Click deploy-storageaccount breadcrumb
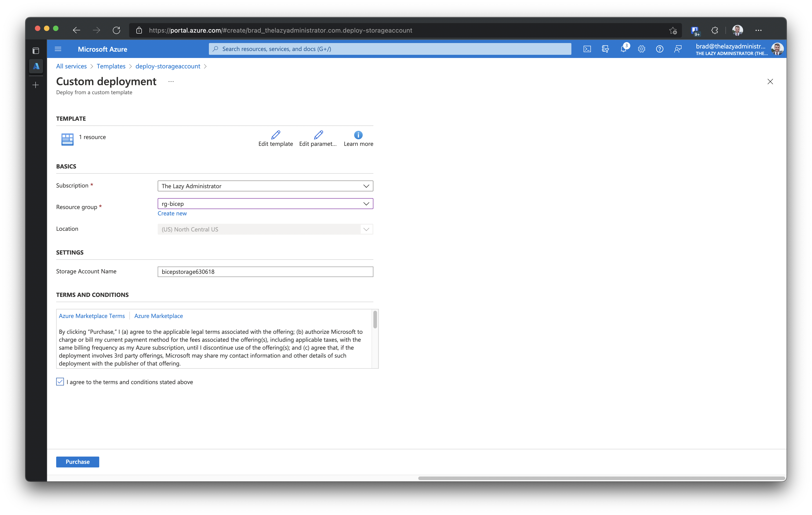 pos(168,66)
